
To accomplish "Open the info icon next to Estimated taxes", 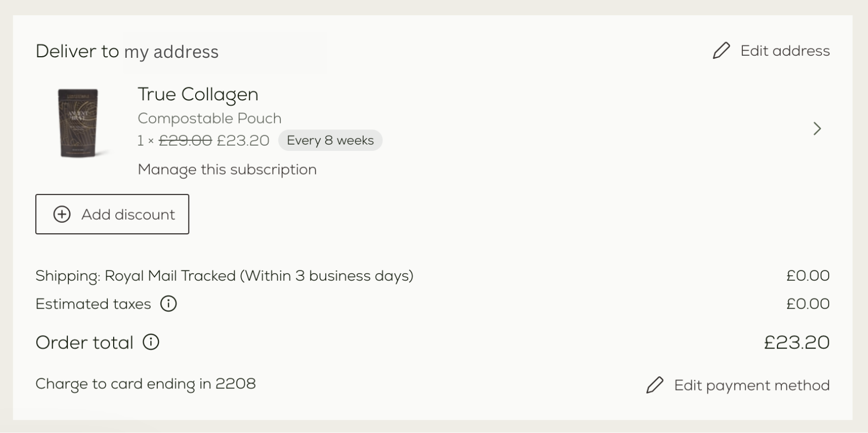I will click(x=168, y=304).
